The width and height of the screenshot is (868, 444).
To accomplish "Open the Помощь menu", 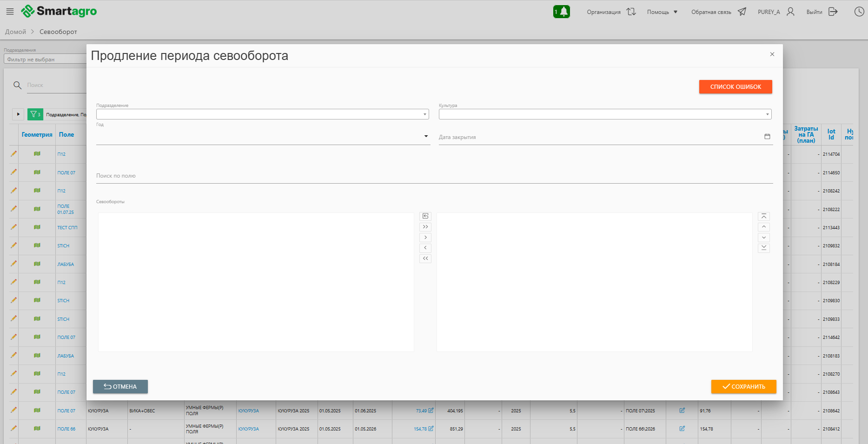I will click(662, 12).
